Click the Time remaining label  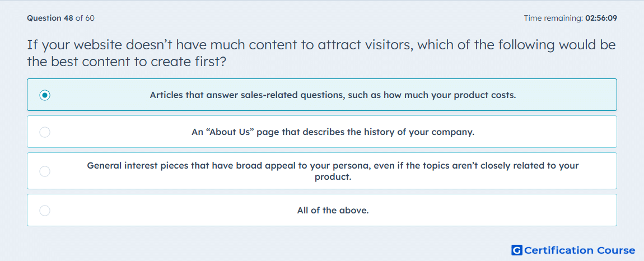point(553,18)
